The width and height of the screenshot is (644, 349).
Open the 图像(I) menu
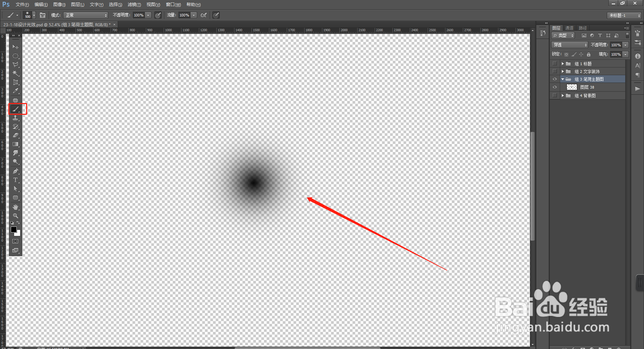(59, 4)
